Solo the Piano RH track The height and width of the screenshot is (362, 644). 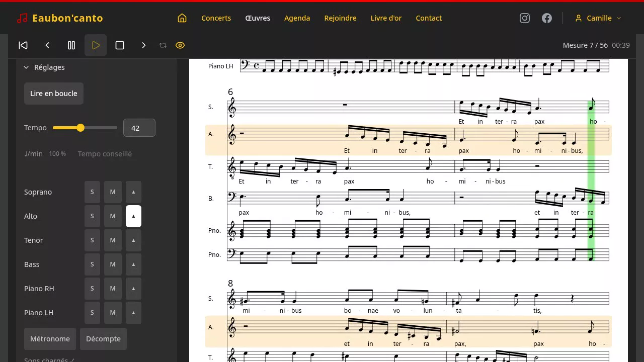click(x=92, y=289)
